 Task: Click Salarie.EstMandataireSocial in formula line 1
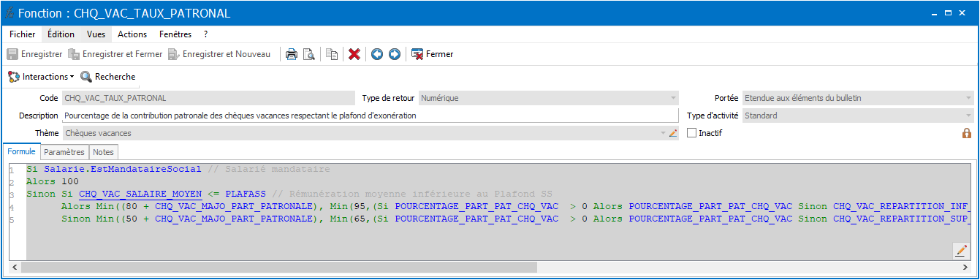tap(122, 169)
